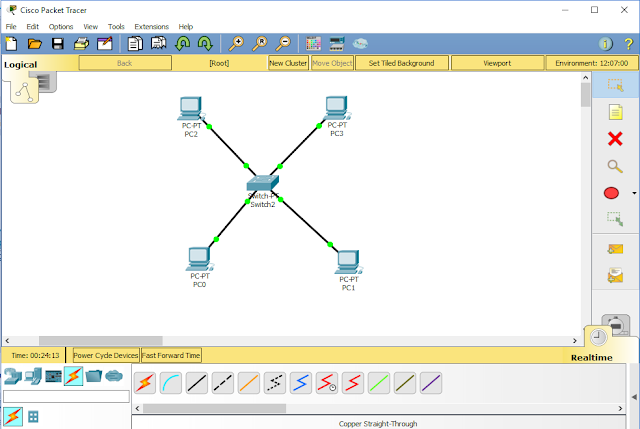
Task: Click the Environment: 12:07:00 button
Action: (x=591, y=63)
